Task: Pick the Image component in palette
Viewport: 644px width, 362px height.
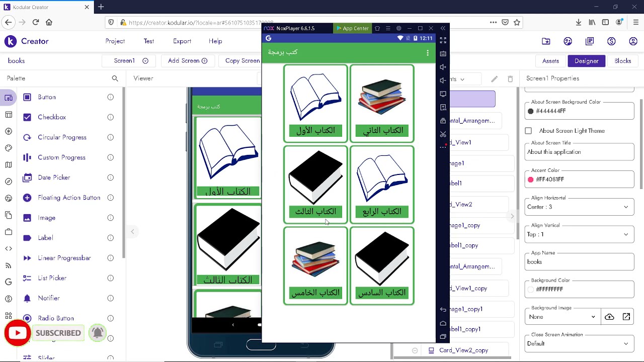Action: [x=46, y=218]
